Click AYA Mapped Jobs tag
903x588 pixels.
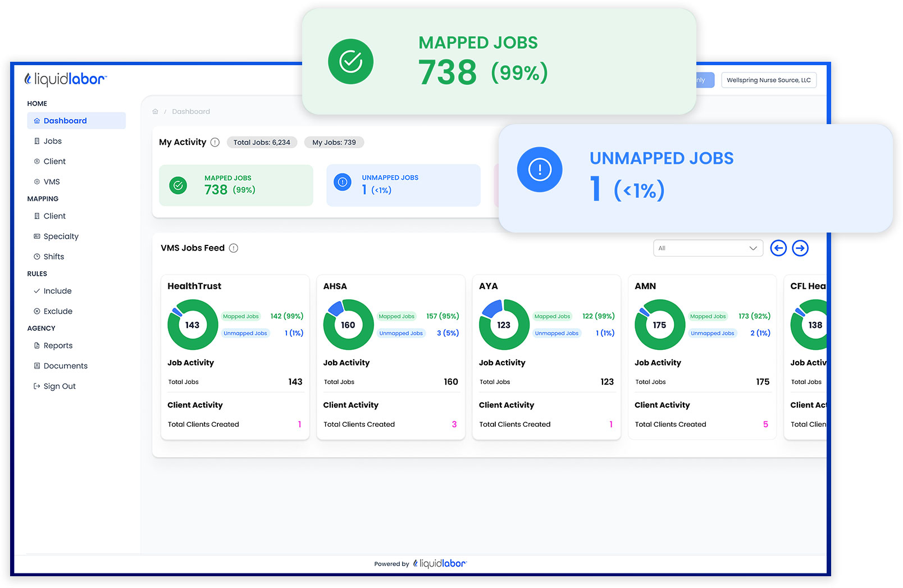tap(552, 316)
